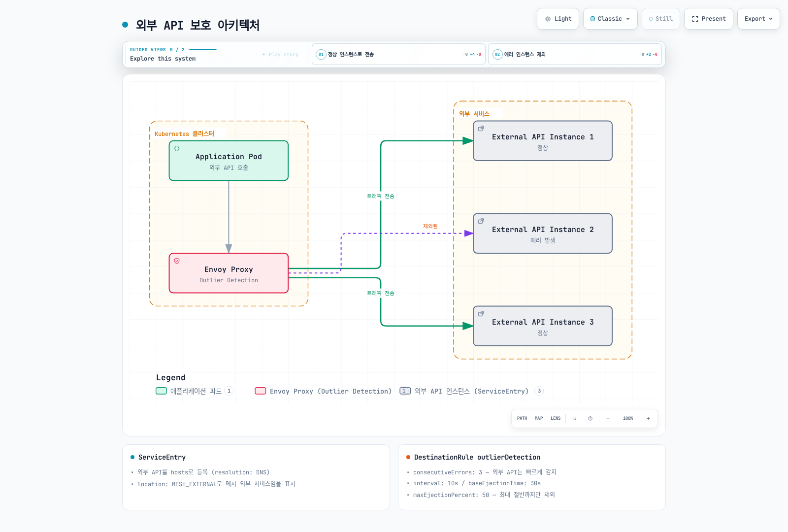Click the Kubernetes 클러스터 group label
788x532 pixels.
[185, 133]
